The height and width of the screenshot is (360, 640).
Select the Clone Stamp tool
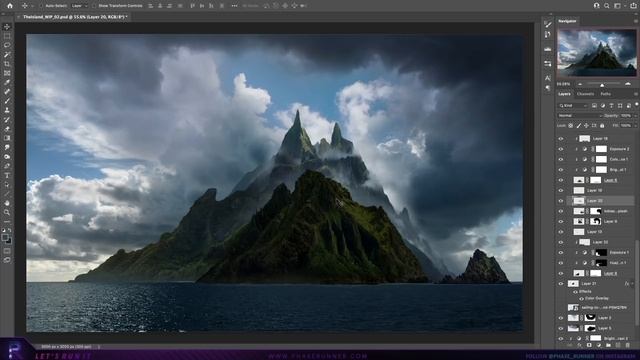click(x=7, y=110)
